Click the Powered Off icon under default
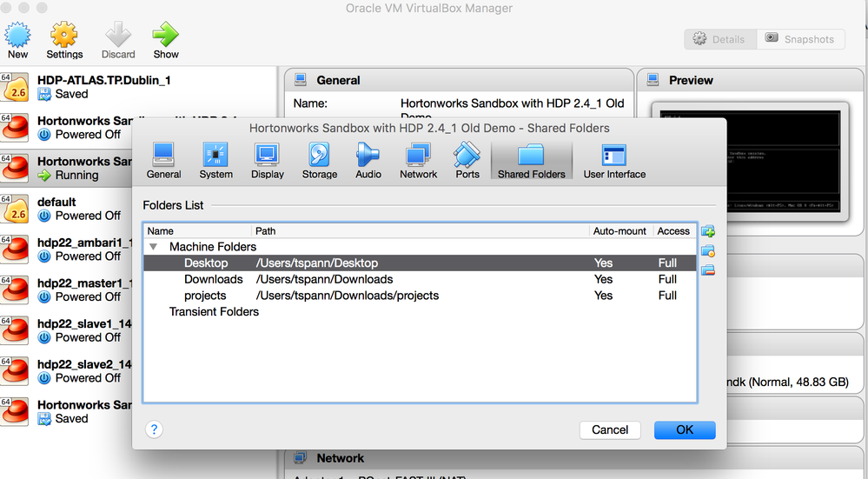The height and width of the screenshot is (479, 868). (x=44, y=216)
